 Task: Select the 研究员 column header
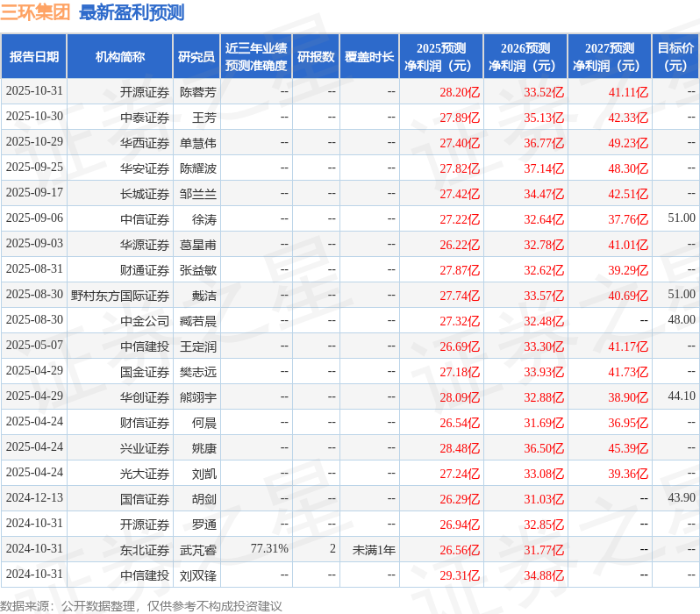click(x=196, y=57)
